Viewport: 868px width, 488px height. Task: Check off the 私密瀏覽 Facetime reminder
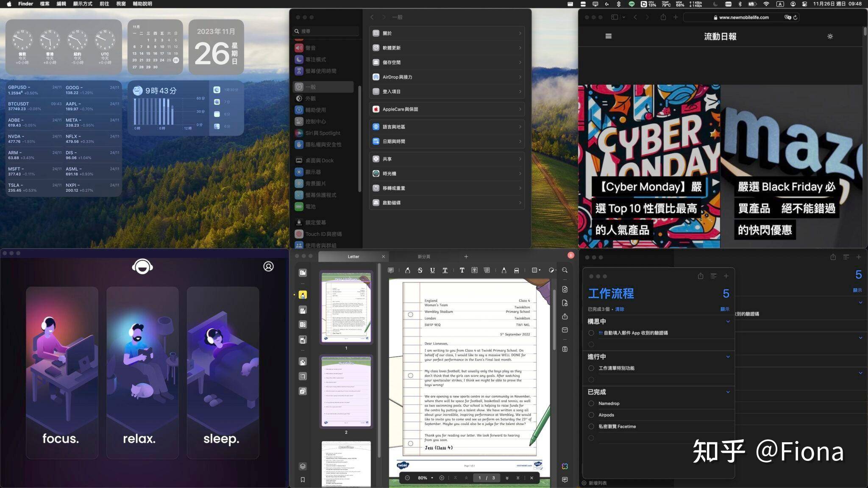(591, 427)
